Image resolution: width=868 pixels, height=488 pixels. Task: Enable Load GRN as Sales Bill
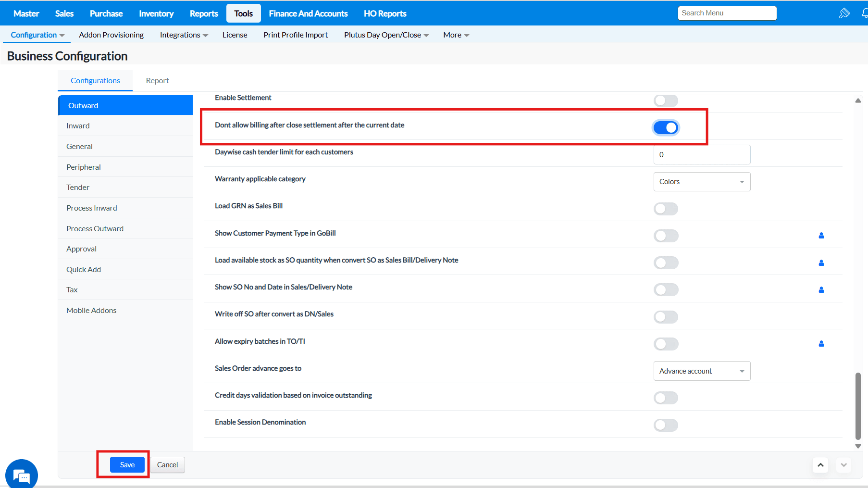point(666,209)
